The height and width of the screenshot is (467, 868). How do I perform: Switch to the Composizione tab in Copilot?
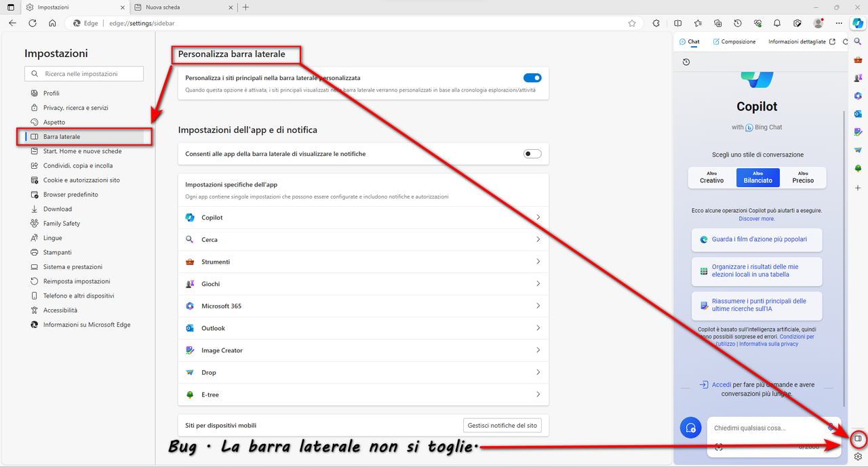click(x=734, y=41)
